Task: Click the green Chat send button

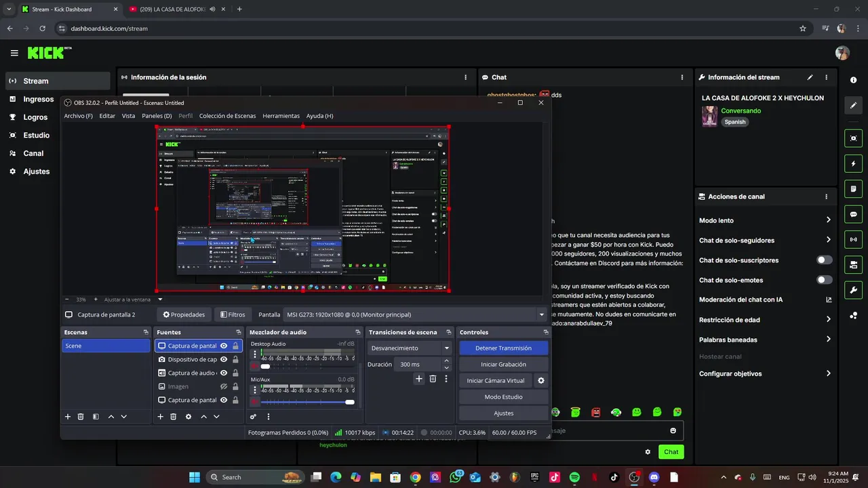Action: pyautogui.click(x=671, y=452)
